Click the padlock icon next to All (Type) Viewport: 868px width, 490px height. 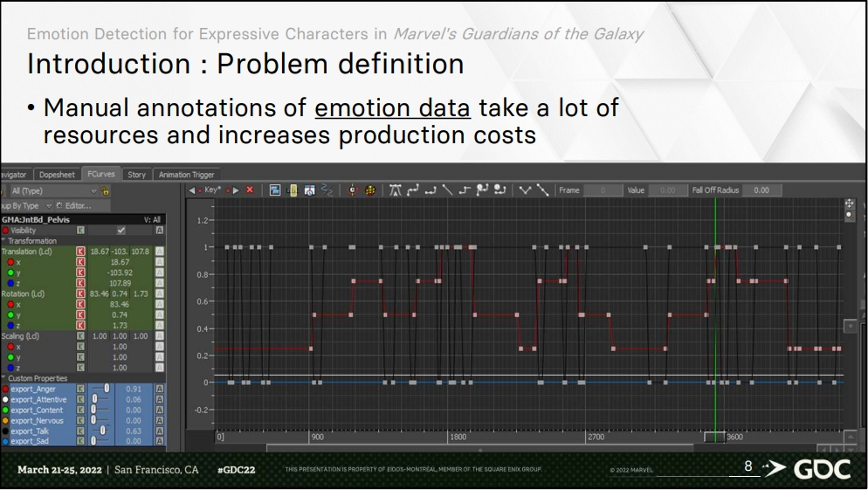click(x=105, y=191)
